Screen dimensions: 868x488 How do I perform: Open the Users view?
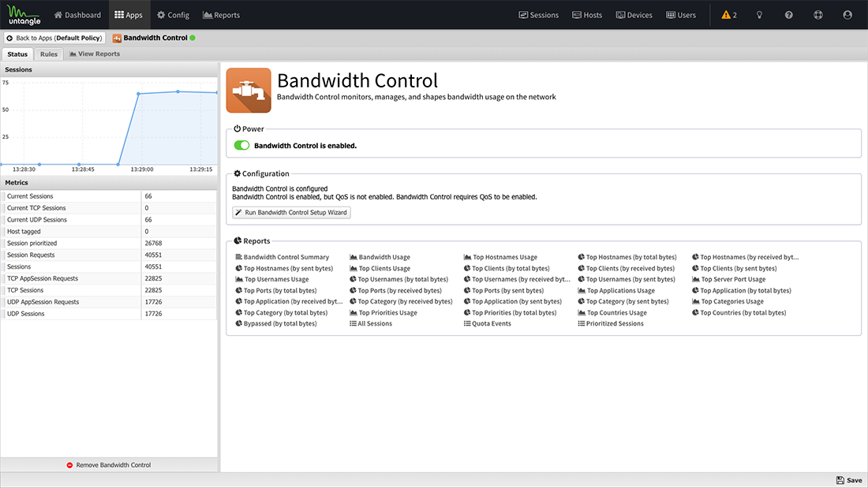[681, 15]
